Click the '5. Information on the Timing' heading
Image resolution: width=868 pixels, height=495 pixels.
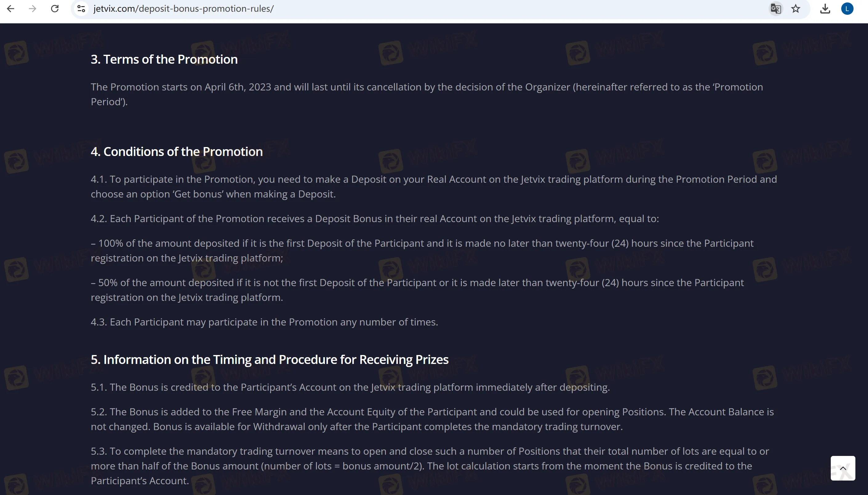pyautogui.click(x=270, y=360)
